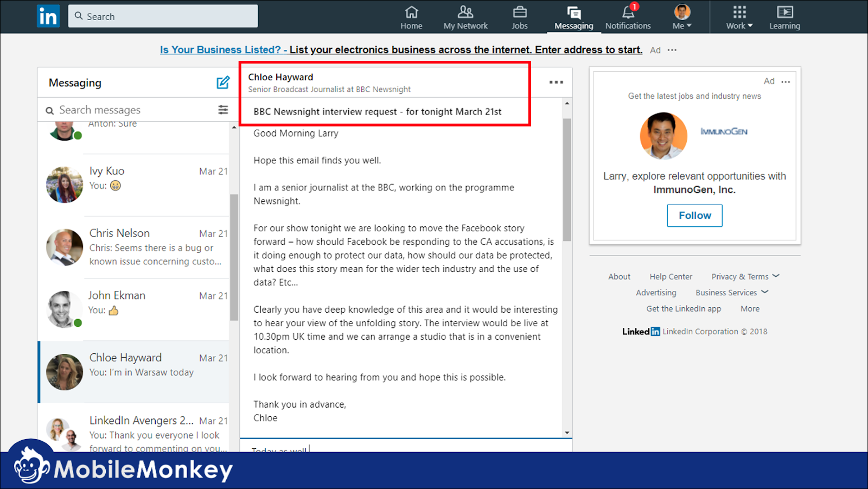This screenshot has width=868, height=489.
Task: Go to My Network
Action: click(x=465, y=17)
